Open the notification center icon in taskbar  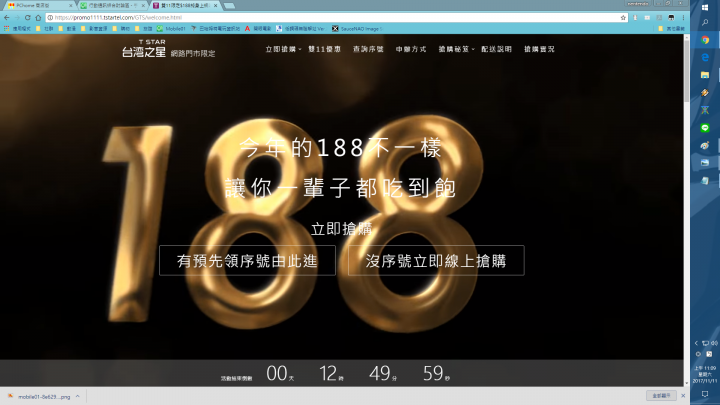pos(705,394)
